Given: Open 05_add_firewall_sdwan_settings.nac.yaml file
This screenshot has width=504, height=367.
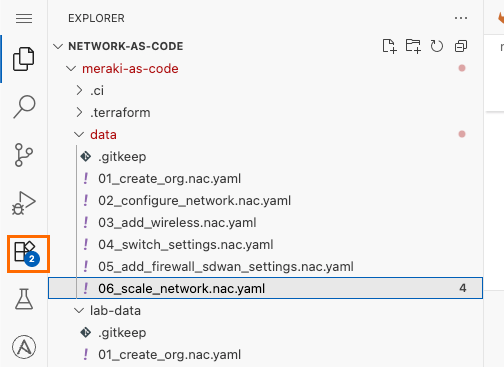Looking at the screenshot, I should [265, 267].
